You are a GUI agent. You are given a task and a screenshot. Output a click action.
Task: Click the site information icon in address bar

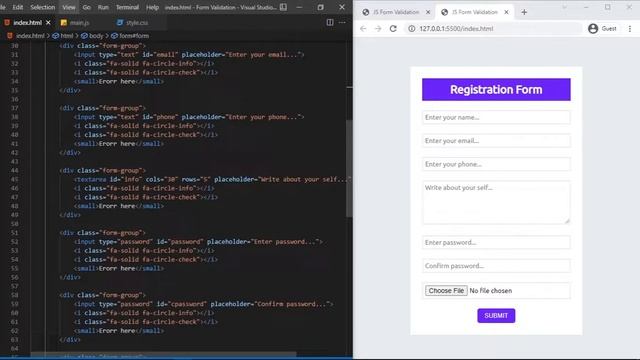click(x=412, y=29)
